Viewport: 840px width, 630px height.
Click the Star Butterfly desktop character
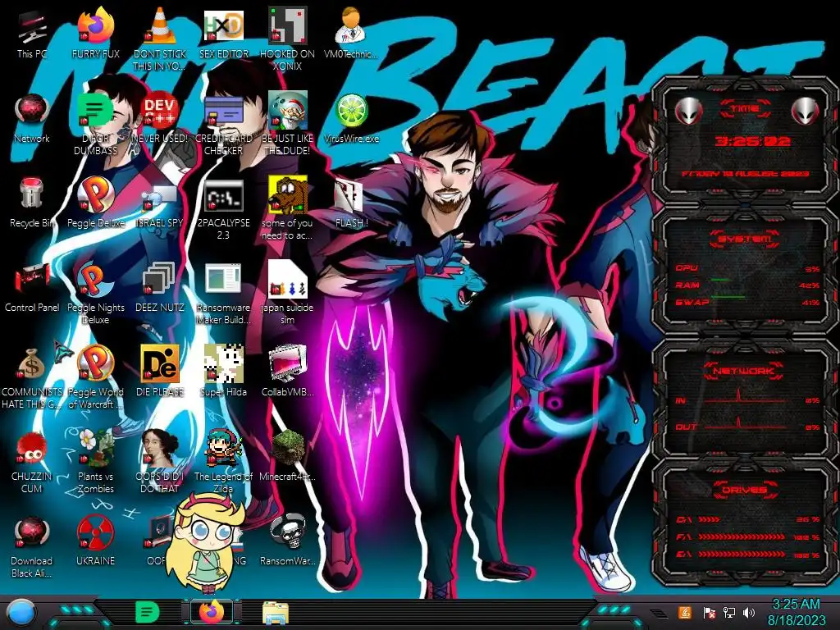[205, 541]
